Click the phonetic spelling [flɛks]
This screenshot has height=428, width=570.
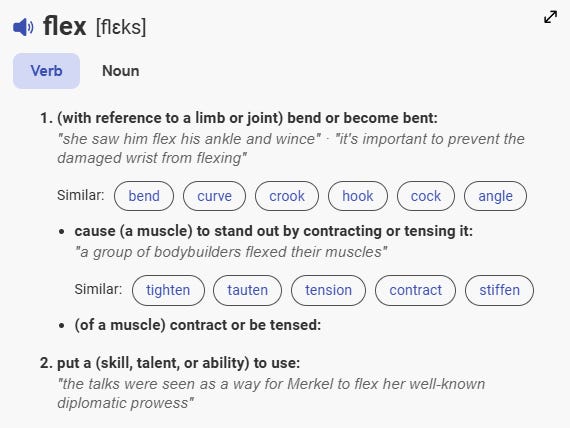point(121,27)
